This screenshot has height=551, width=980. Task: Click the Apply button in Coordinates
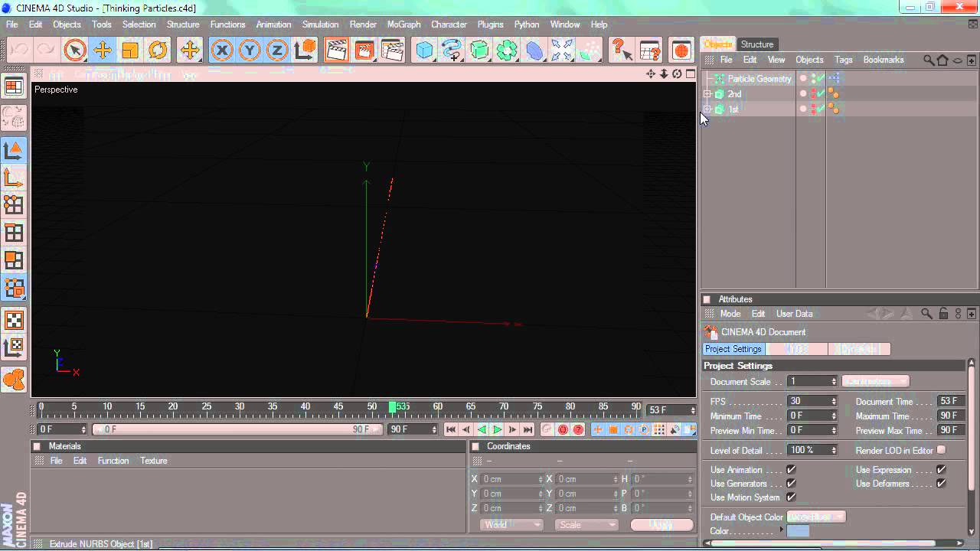(661, 525)
